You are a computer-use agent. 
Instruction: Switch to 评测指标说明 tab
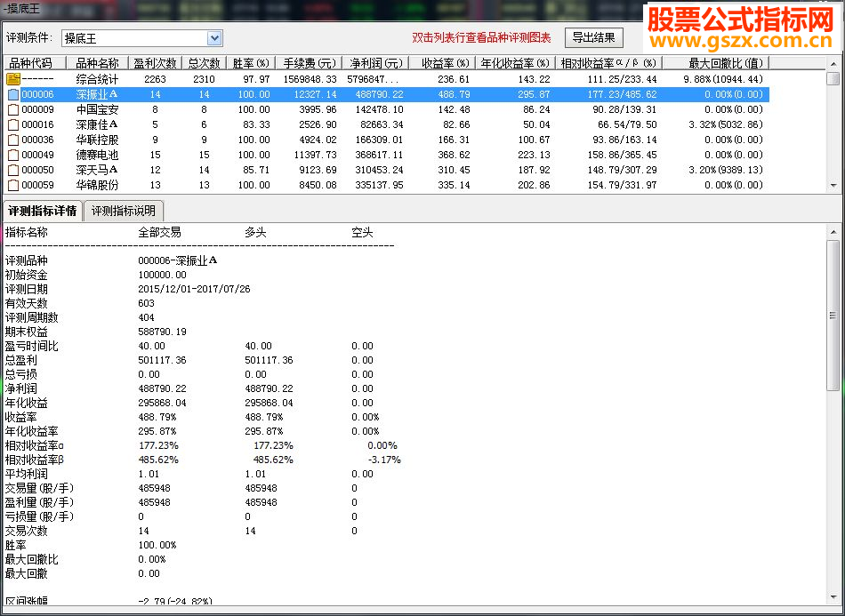pyautogui.click(x=124, y=211)
